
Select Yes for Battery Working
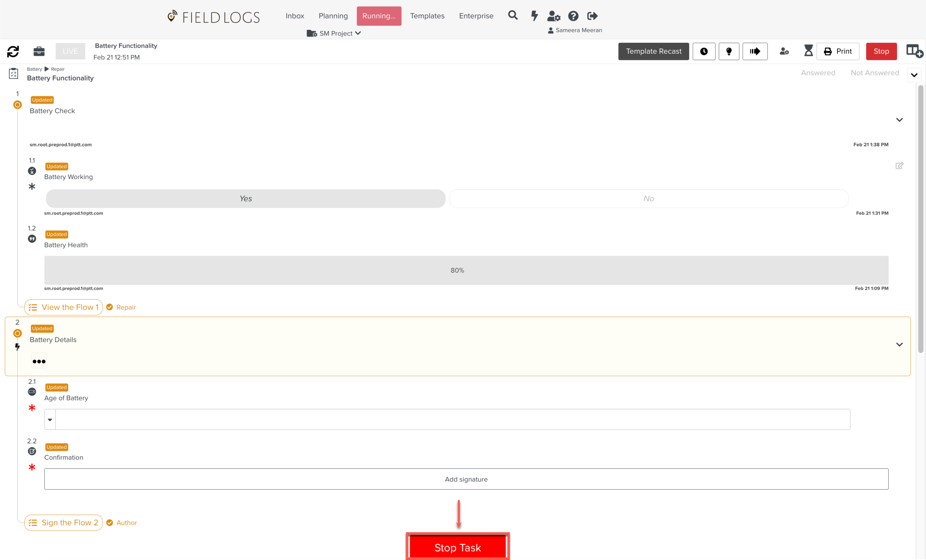[x=246, y=199]
